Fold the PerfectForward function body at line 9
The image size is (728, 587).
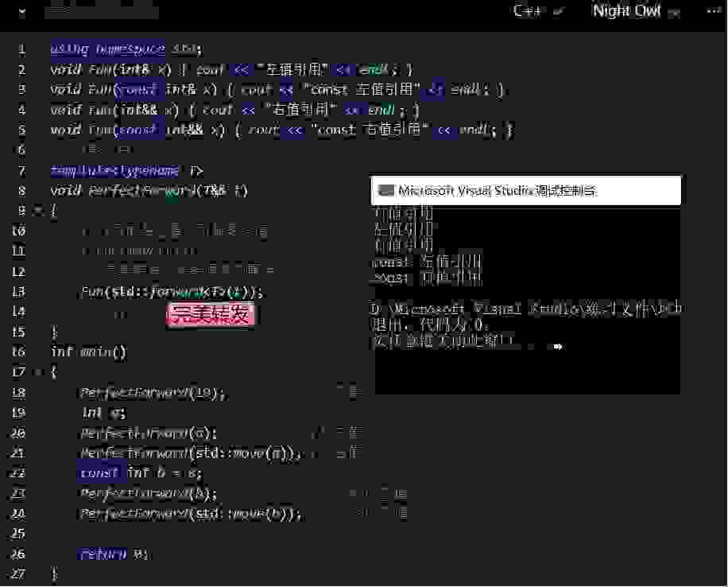coord(37,211)
